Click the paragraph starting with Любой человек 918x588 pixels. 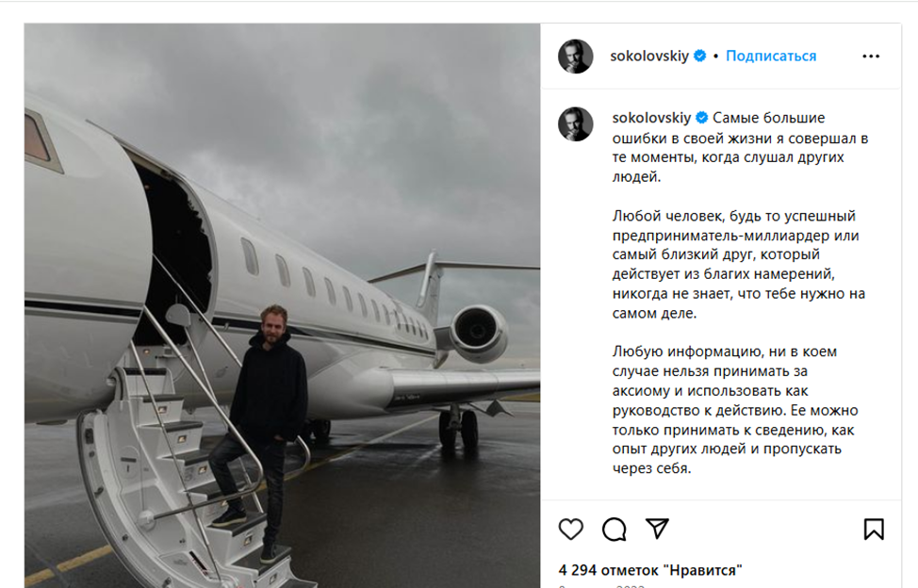click(x=735, y=264)
